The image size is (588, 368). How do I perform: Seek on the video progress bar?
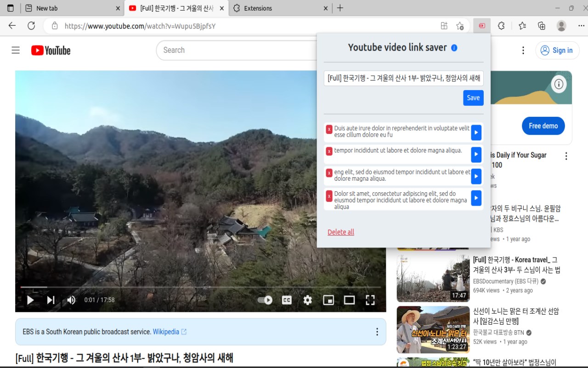[x=200, y=287]
